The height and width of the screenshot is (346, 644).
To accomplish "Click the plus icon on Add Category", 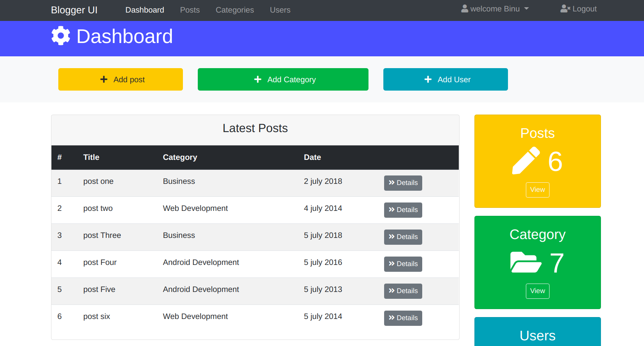I will coord(258,79).
